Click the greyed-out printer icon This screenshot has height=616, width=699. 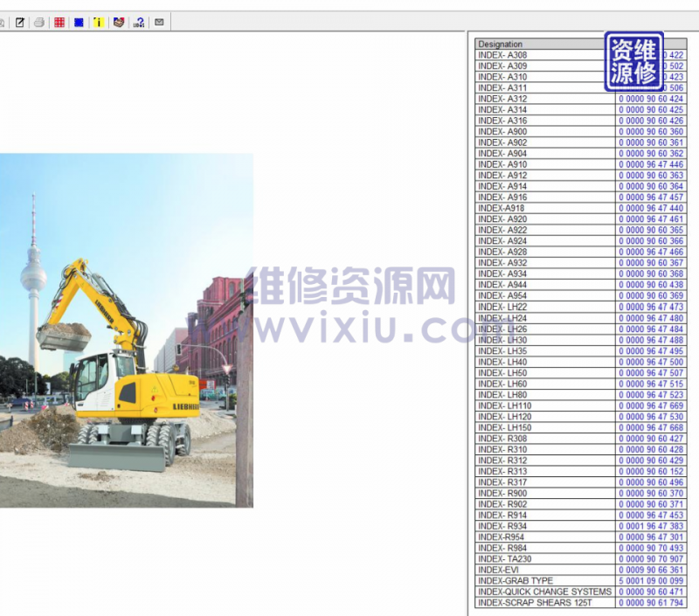click(x=39, y=22)
